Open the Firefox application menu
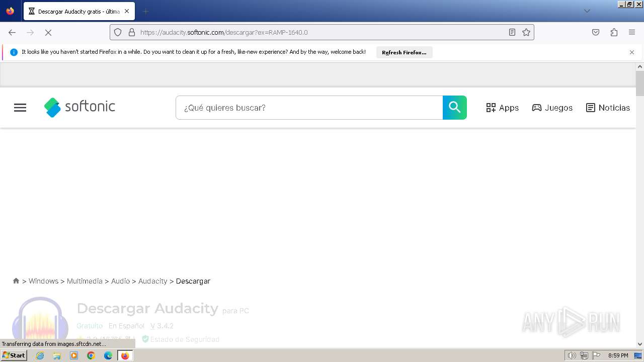 [x=632, y=32]
